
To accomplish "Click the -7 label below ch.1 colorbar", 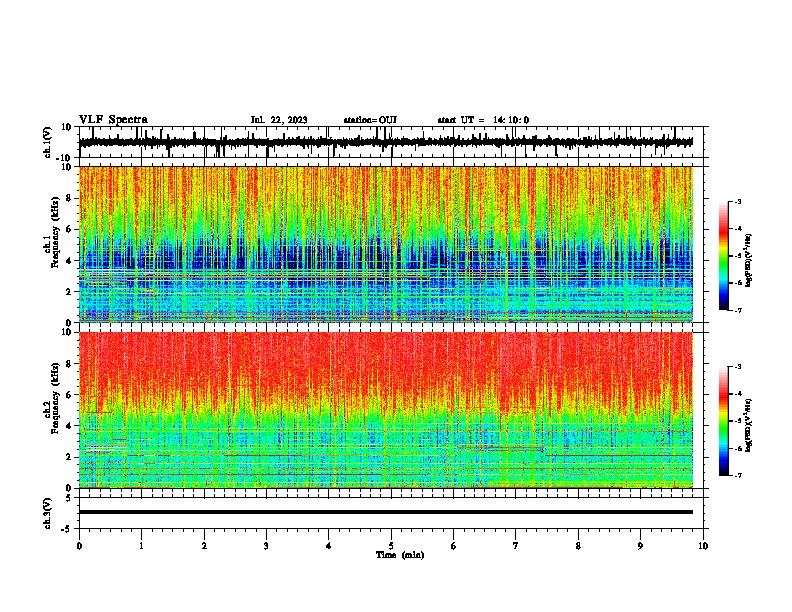I will click(738, 310).
